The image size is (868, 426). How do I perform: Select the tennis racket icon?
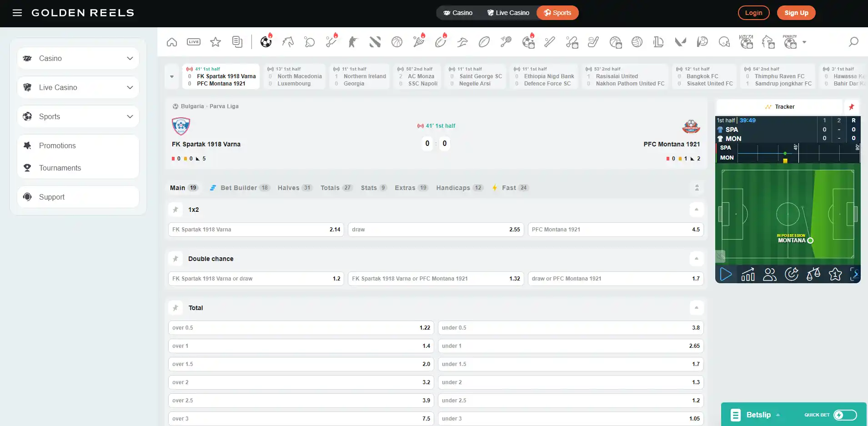click(419, 42)
